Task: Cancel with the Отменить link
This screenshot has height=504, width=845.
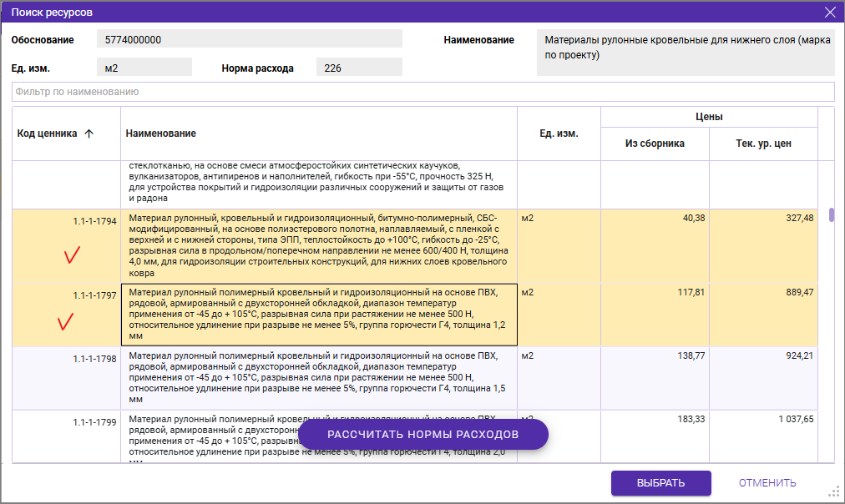Action: [767, 483]
